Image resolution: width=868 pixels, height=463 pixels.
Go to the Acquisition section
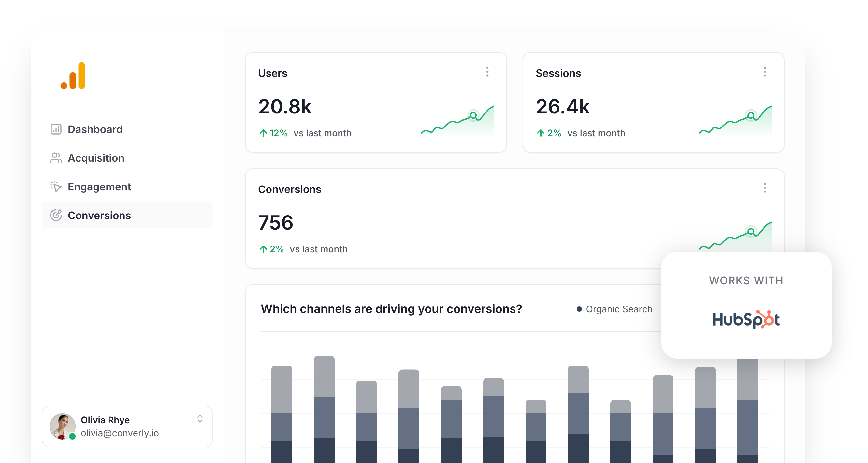pos(96,158)
